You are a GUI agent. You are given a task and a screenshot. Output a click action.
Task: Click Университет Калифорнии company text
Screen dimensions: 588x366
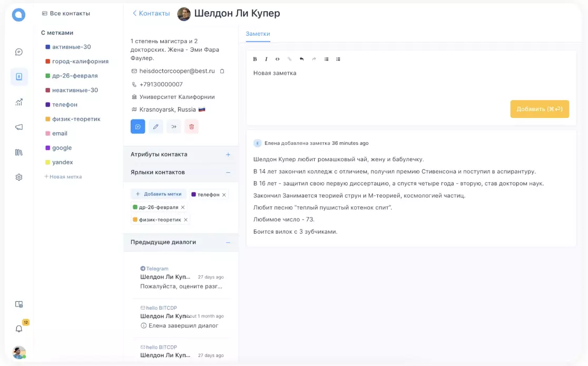click(x=177, y=97)
